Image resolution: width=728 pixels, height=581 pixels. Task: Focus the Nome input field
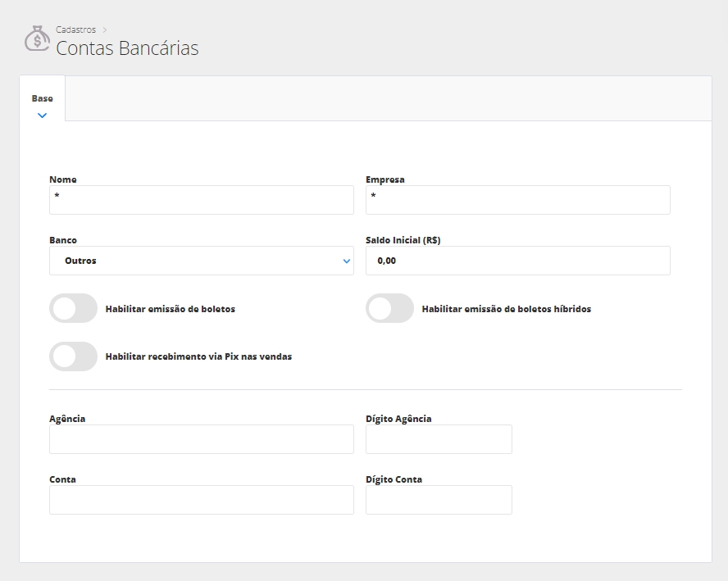[x=201, y=200]
